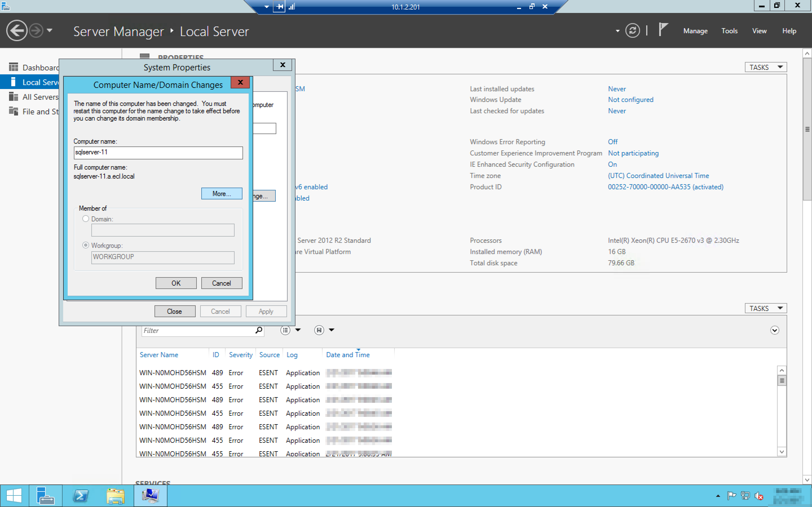
Task: Click the filter search magnifier icon
Action: [x=258, y=330]
